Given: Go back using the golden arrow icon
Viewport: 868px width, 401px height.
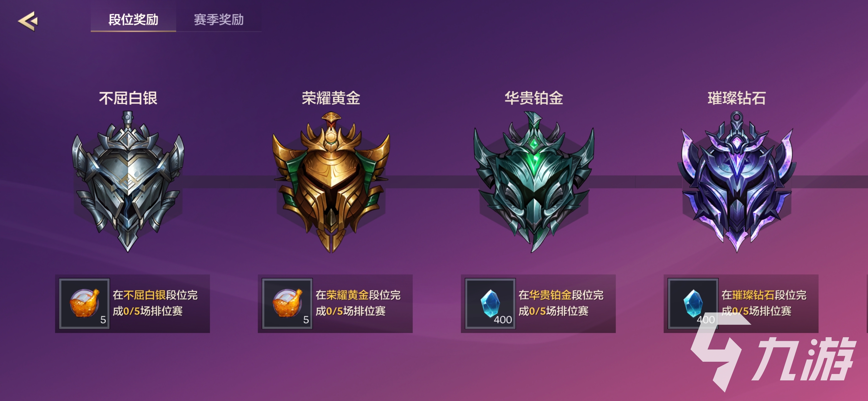Looking at the screenshot, I should click(28, 21).
